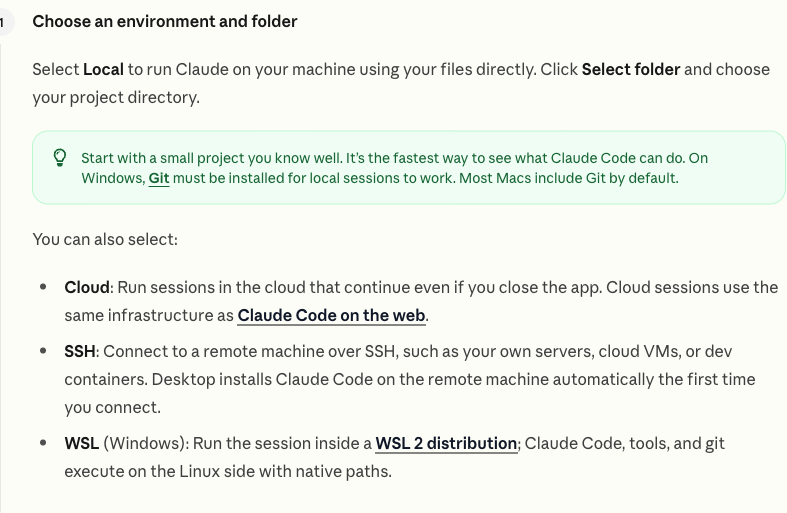Click the bold Cloud list label
The width and height of the screenshot is (787, 513).
pyautogui.click(x=87, y=287)
